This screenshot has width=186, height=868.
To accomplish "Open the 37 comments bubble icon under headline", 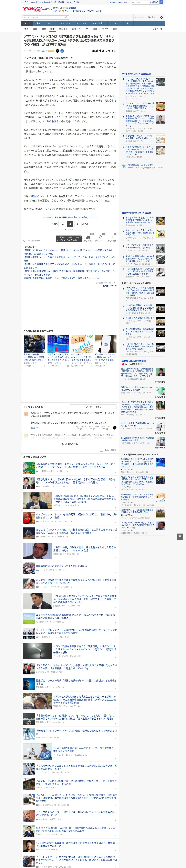I will pos(44,51).
